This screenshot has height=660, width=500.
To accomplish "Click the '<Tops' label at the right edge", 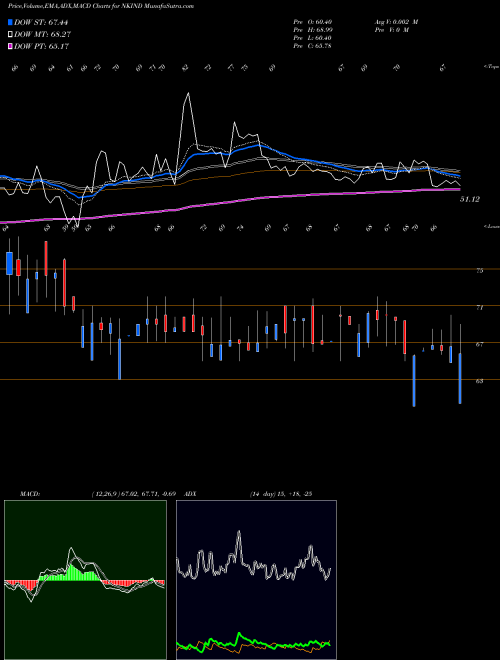I will (491, 67).
